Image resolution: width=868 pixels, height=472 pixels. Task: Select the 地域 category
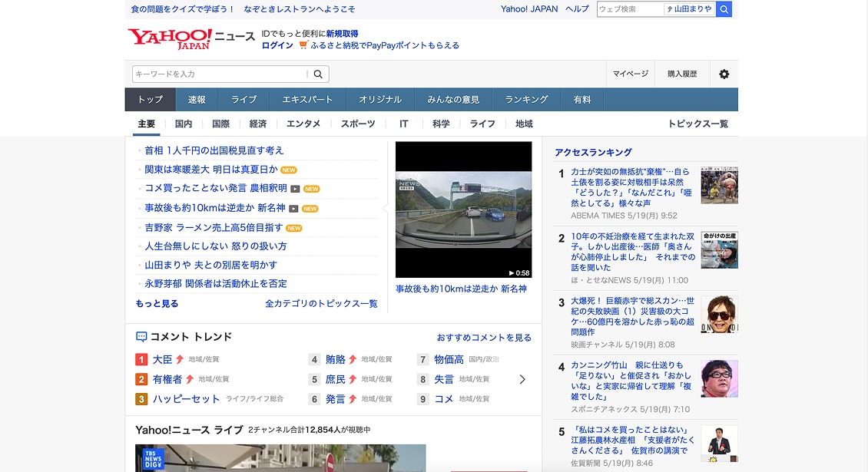pyautogui.click(x=524, y=124)
